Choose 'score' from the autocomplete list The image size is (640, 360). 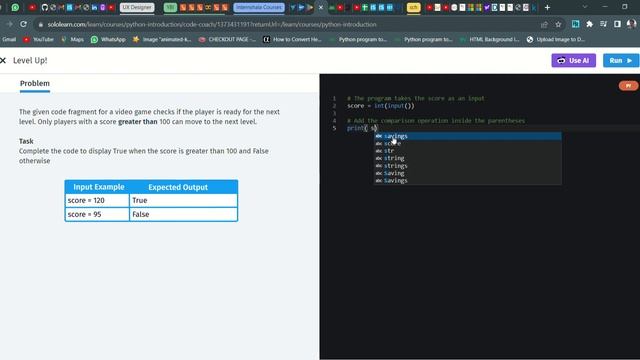pos(467,143)
